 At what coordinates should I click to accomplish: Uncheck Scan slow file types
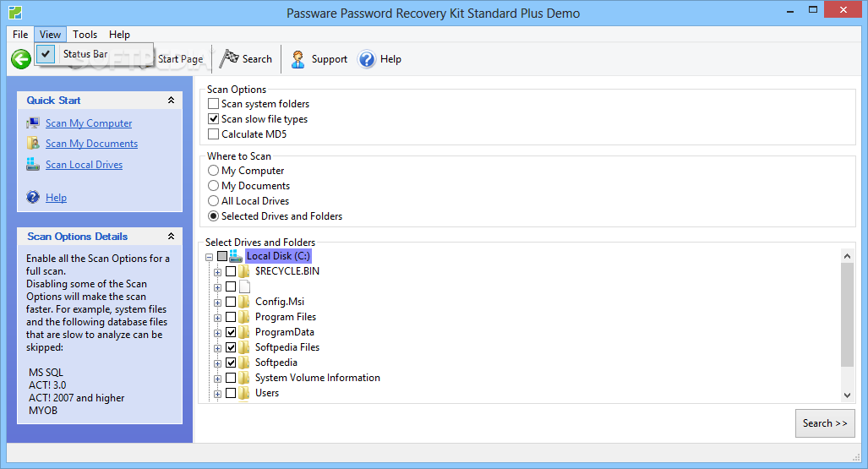213,119
